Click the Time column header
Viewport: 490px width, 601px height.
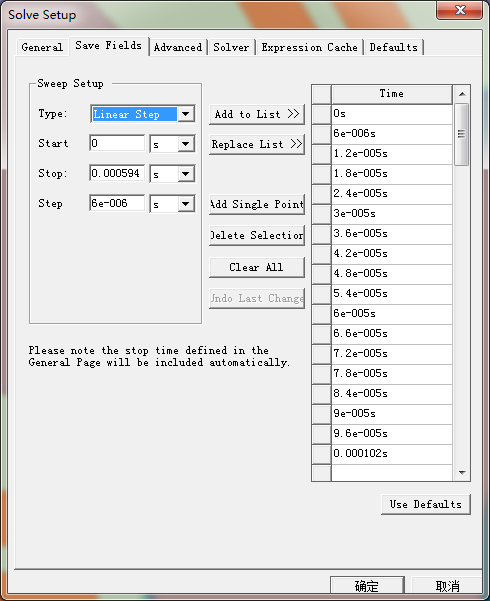[392, 94]
